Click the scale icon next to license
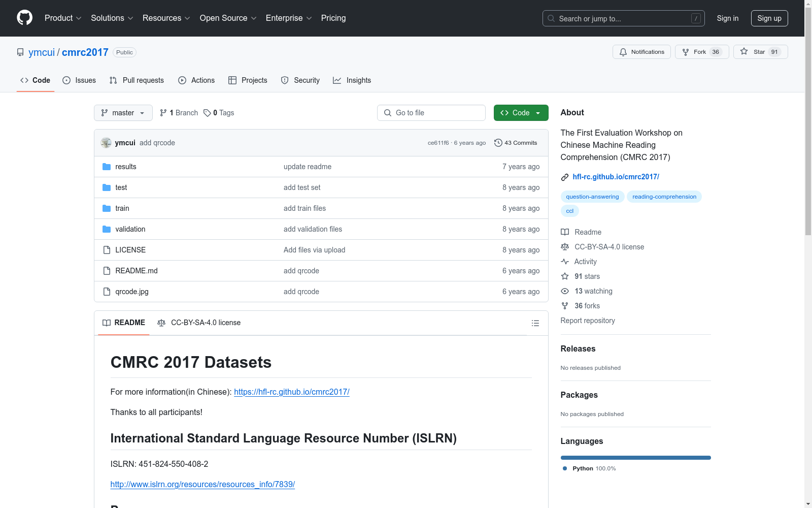Image resolution: width=812 pixels, height=508 pixels. tap(565, 247)
